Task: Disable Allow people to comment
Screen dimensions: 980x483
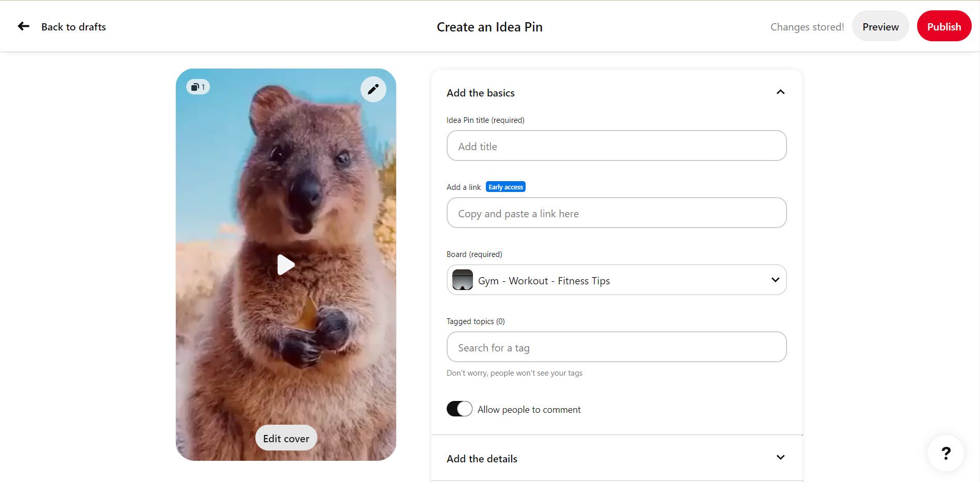Action: pyautogui.click(x=459, y=408)
